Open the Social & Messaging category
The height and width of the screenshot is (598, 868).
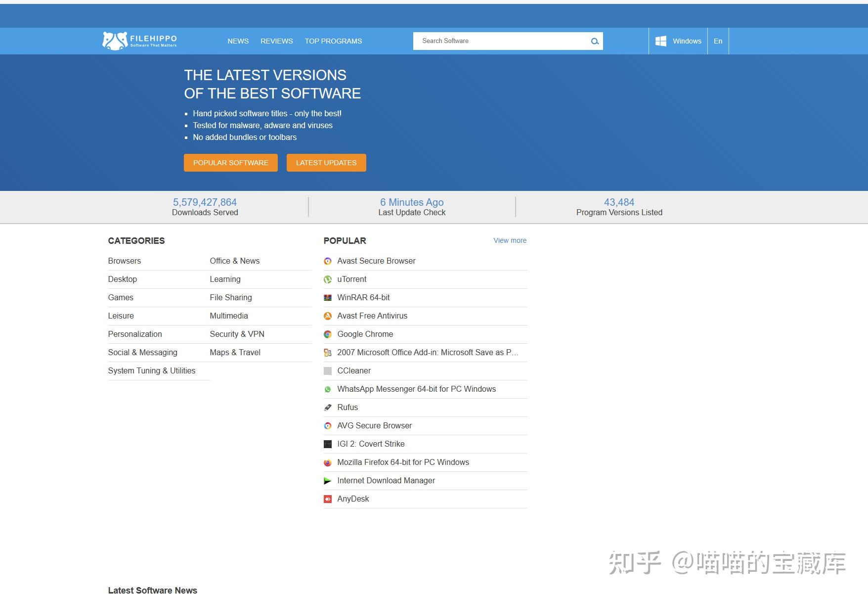coord(142,352)
